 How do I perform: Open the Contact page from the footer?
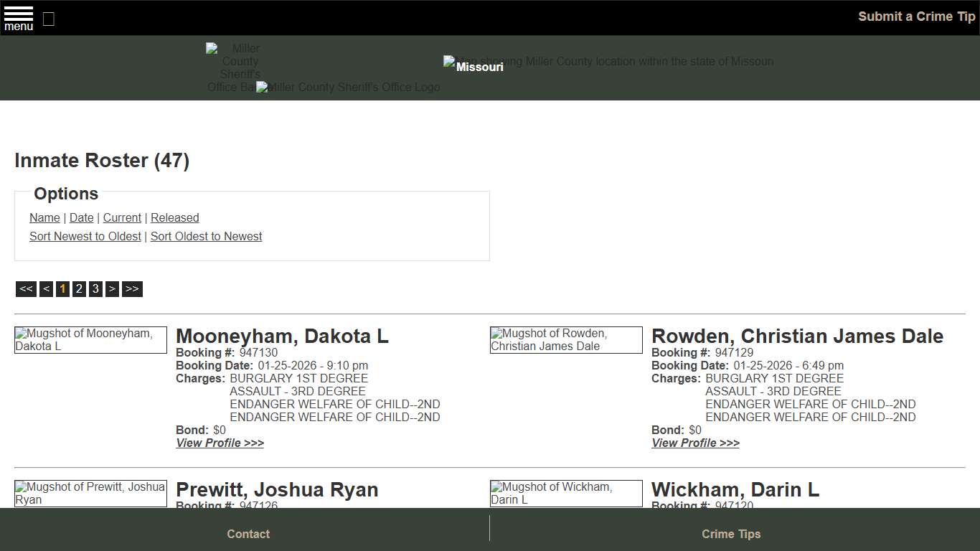point(248,534)
